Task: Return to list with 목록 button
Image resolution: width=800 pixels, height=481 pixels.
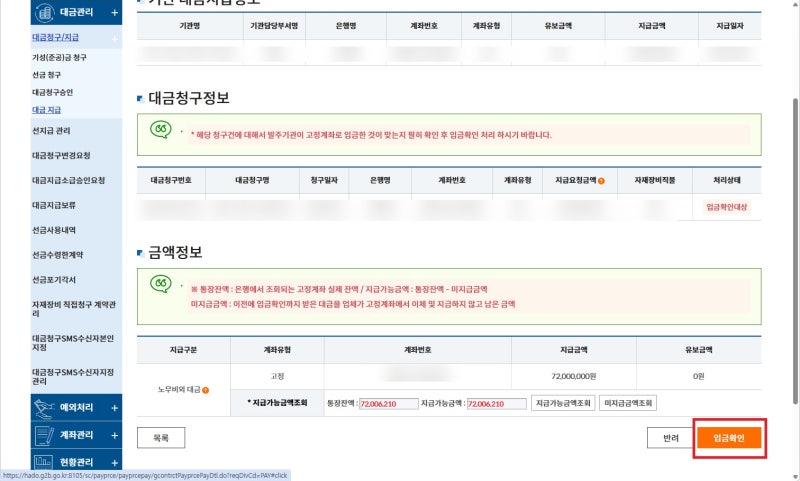Action: coord(161,438)
